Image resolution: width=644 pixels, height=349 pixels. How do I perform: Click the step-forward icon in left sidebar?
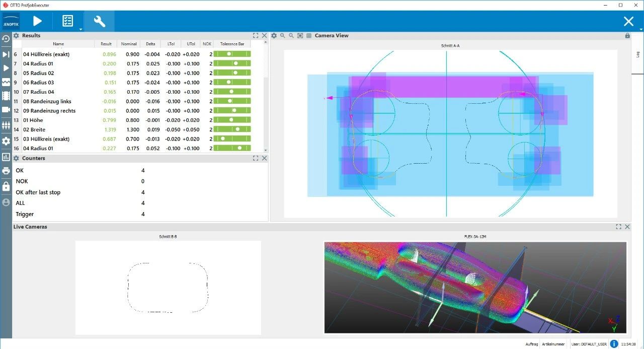pos(6,54)
